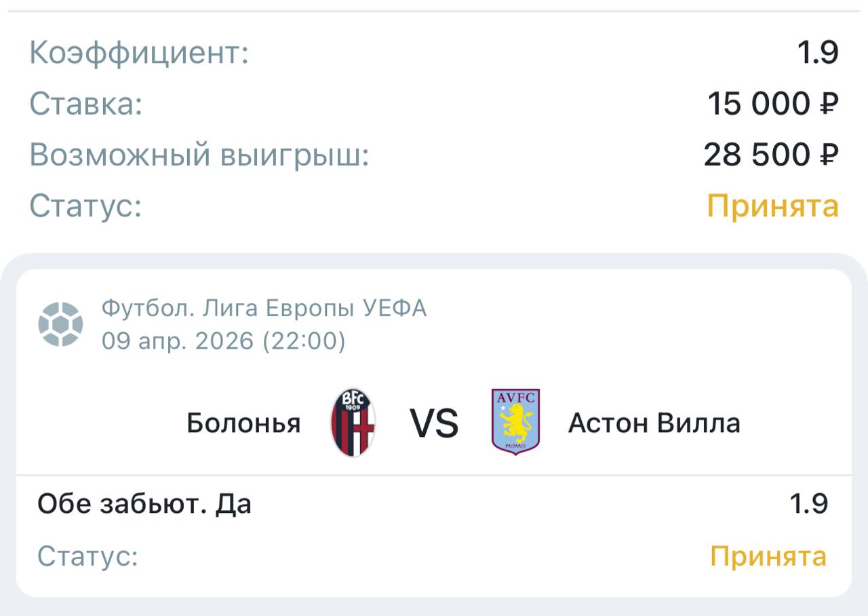Click the top Принята status in summary
Screen dimensions: 868x616
(x=772, y=206)
